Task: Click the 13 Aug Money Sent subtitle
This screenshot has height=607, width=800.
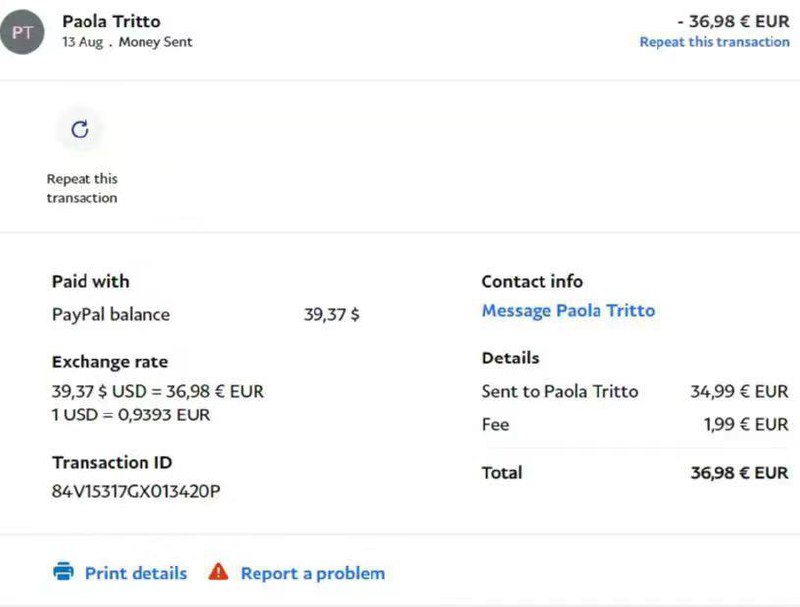Action: point(127,42)
